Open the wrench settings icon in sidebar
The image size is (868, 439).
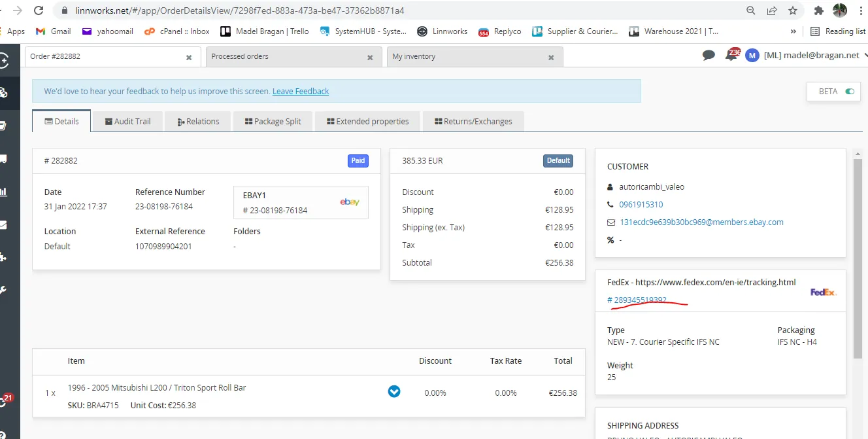tap(3, 290)
